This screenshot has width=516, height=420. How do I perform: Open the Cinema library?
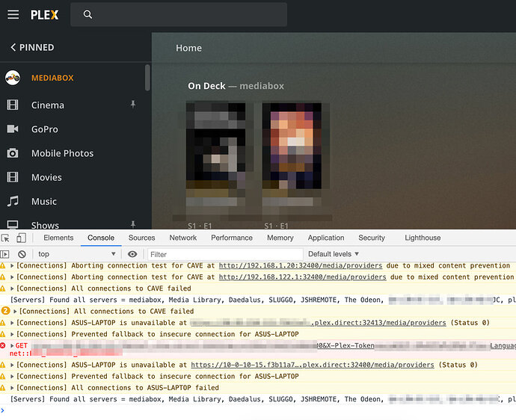(x=48, y=105)
